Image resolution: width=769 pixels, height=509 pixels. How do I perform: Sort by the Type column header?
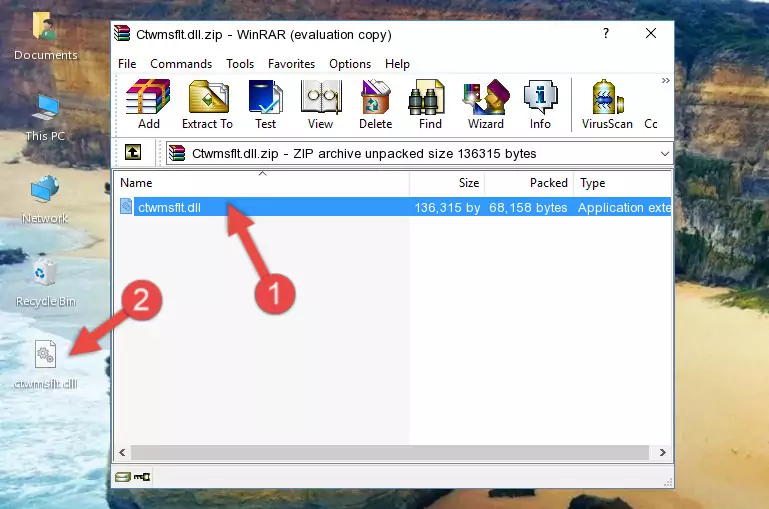click(622, 183)
